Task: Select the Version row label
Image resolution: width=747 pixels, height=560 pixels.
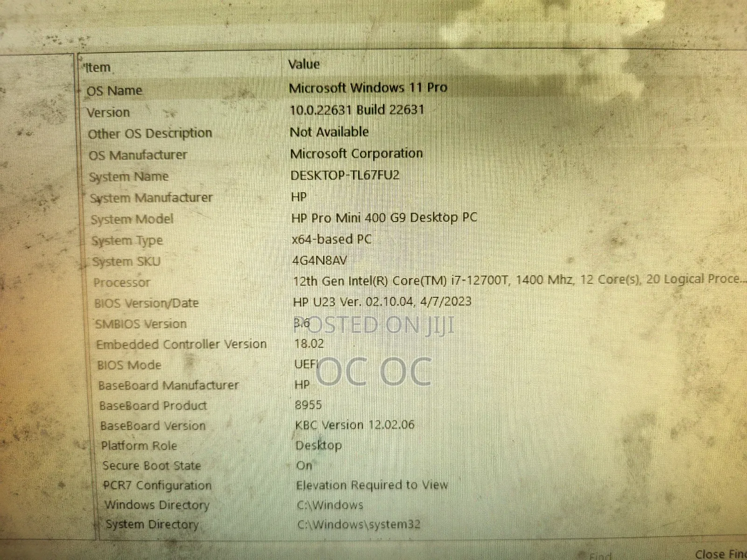Action: coord(108,112)
